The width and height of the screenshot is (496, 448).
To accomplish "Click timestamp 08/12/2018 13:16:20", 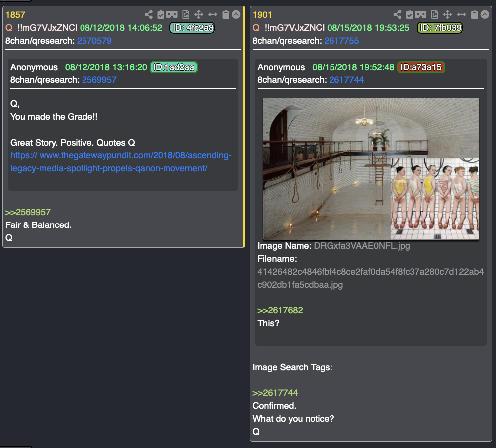I will click(x=106, y=67).
